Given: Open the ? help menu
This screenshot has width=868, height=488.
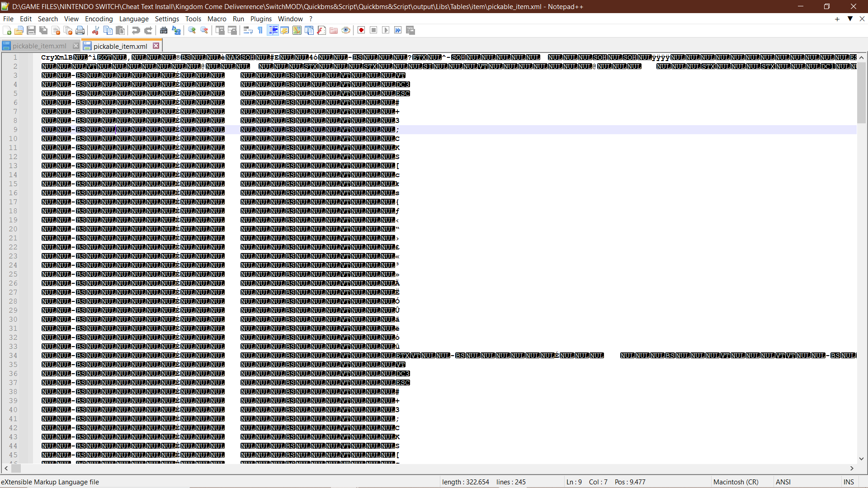Looking at the screenshot, I should pyautogui.click(x=311, y=19).
